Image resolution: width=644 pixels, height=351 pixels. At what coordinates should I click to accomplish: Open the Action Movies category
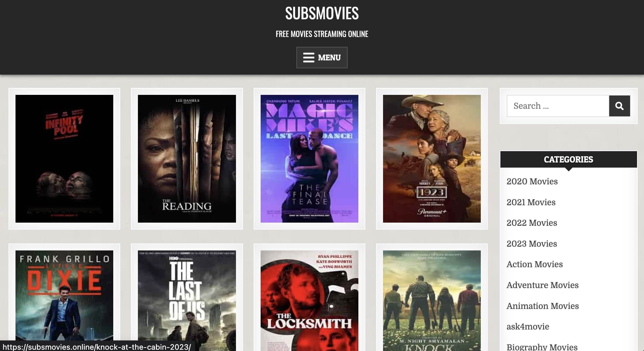(x=535, y=264)
